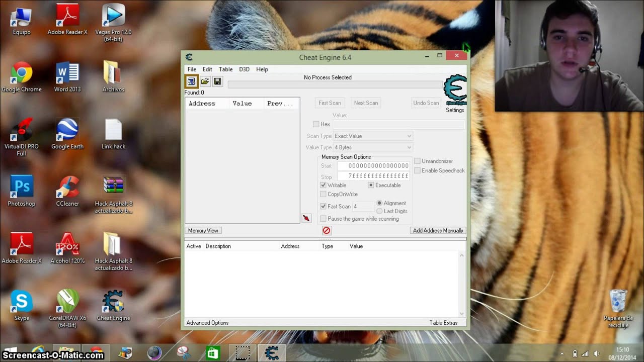Open the Scan Type dropdown
644x362 pixels.
(373, 136)
